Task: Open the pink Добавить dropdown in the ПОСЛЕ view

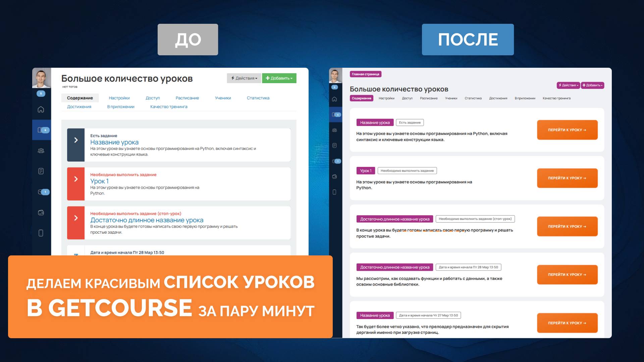Action: [x=592, y=85]
